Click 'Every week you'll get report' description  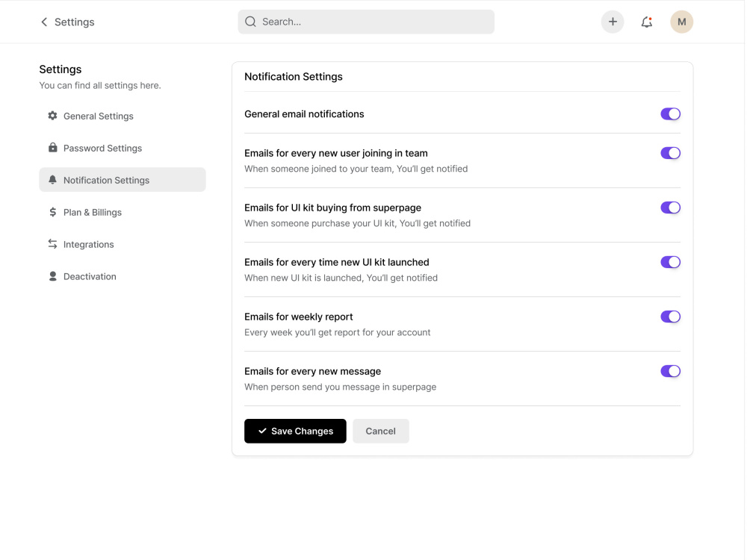point(338,332)
